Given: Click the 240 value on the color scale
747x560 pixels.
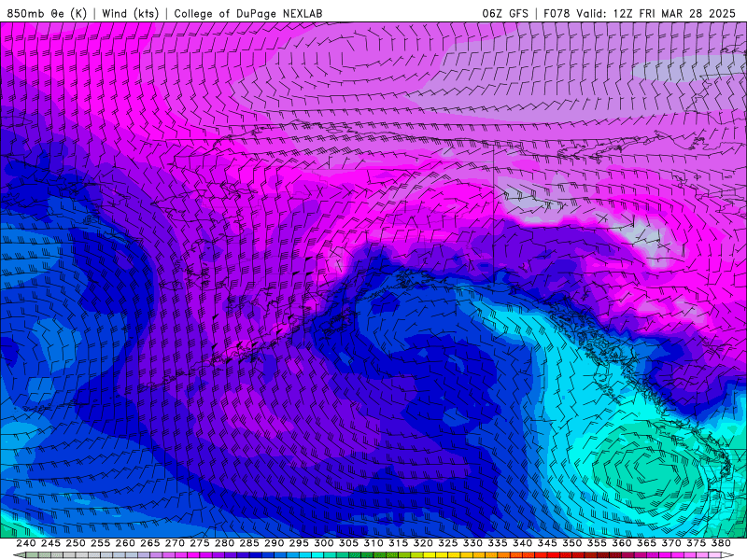Looking at the screenshot, I should (26, 543).
